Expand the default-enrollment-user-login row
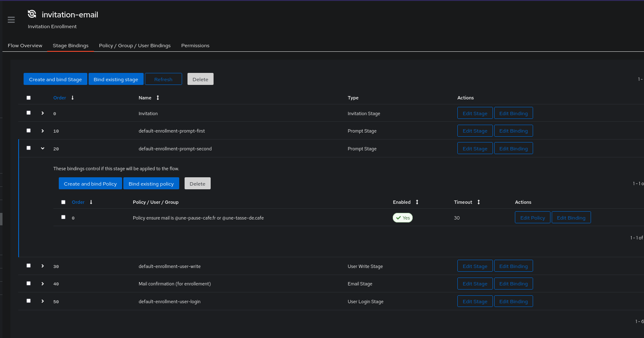The width and height of the screenshot is (644, 338). pos(43,301)
